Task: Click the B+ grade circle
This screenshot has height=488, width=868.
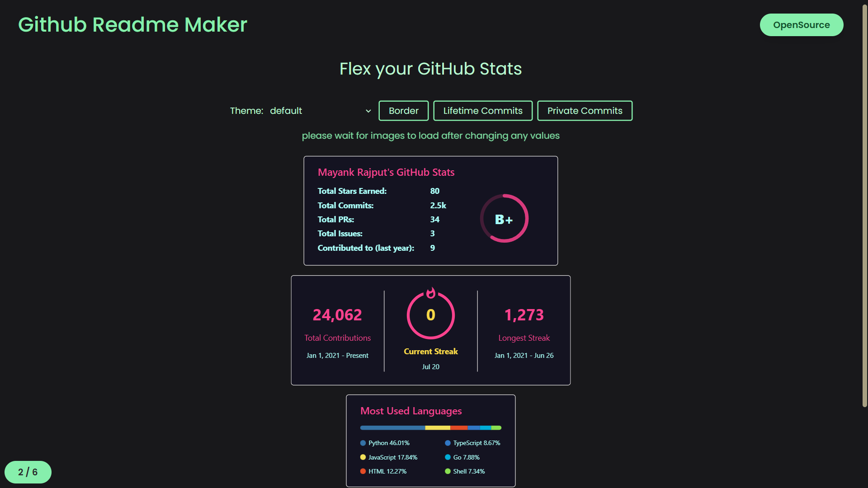Action: tap(504, 219)
